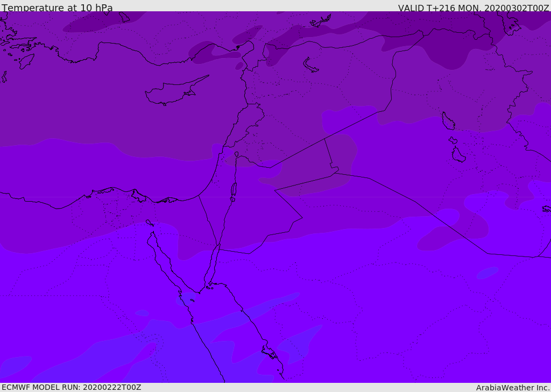Click the 'Temperature at 10 hPa' title

pos(57,8)
